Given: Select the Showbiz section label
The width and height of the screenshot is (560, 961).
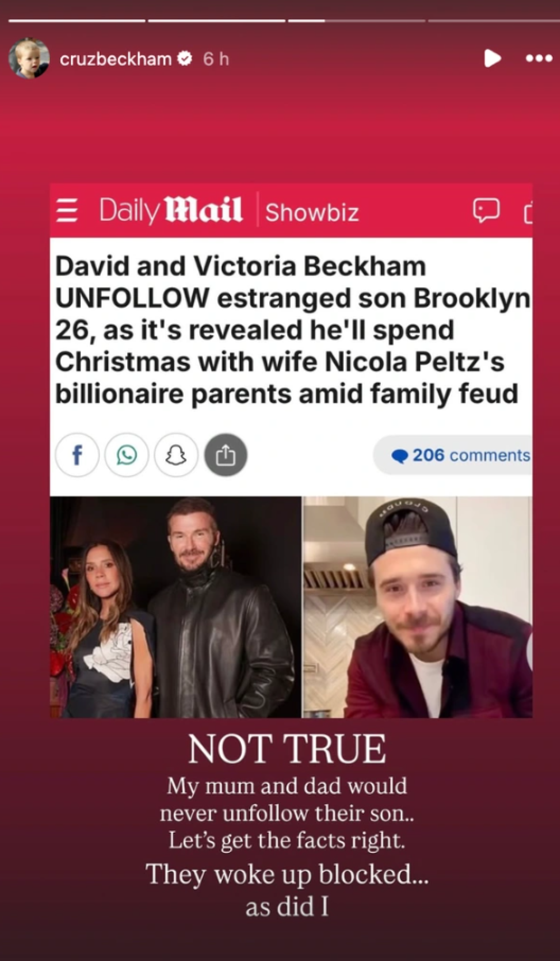Looking at the screenshot, I should (312, 212).
